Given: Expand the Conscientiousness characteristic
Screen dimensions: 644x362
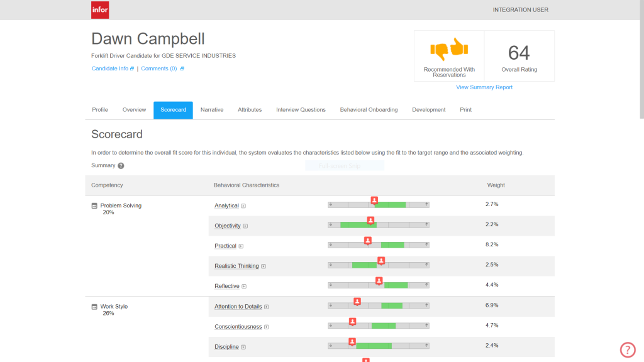Looking at the screenshot, I should click(x=266, y=326).
